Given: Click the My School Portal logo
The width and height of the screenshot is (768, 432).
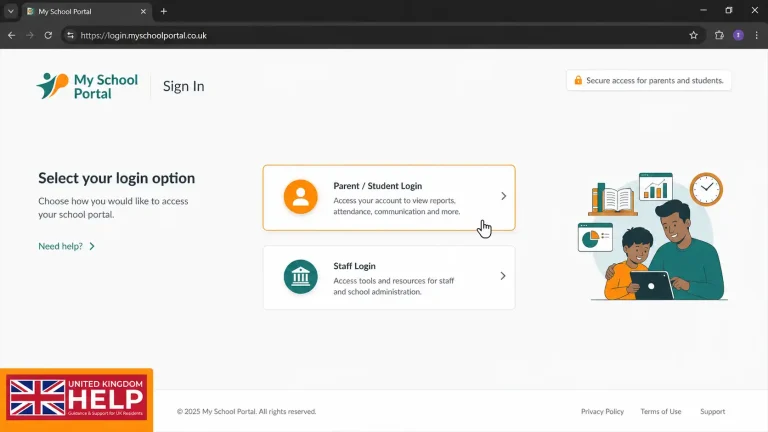Looking at the screenshot, I should [87, 86].
